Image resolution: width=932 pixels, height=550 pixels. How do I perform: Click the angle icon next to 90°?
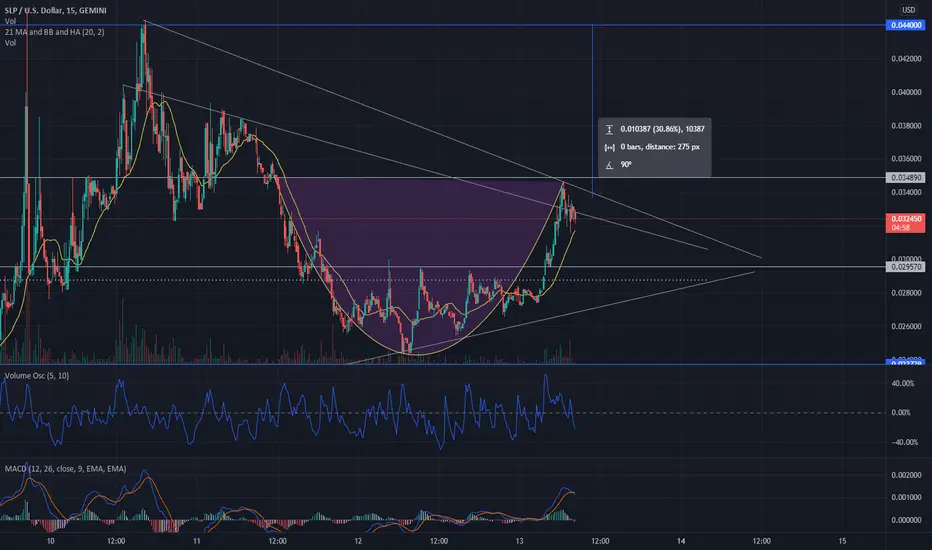(x=609, y=165)
